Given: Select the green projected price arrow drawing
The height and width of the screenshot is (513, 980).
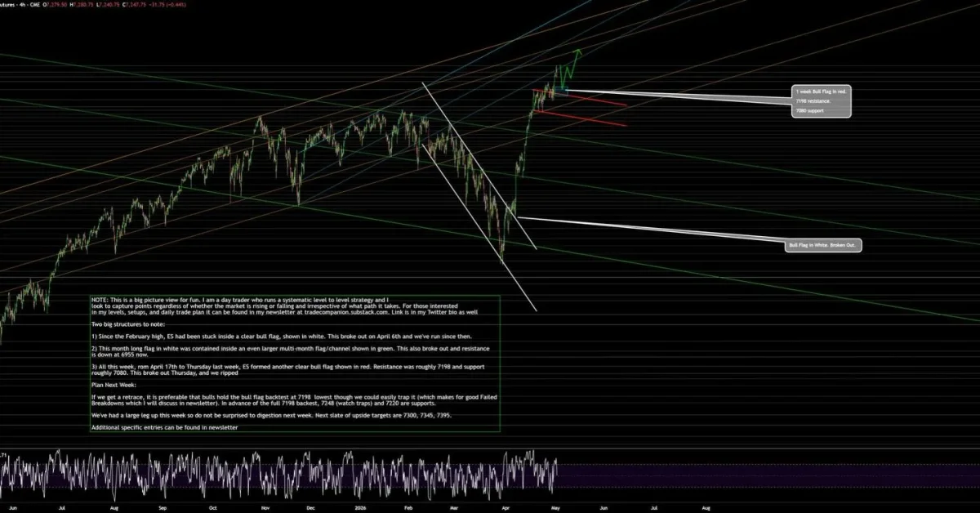Looking at the screenshot, I should 571,69.
